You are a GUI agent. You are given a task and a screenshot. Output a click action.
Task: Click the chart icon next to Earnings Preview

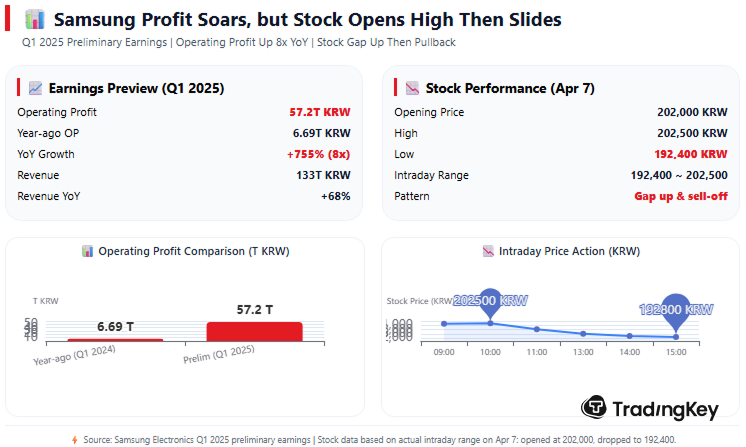click(x=35, y=88)
